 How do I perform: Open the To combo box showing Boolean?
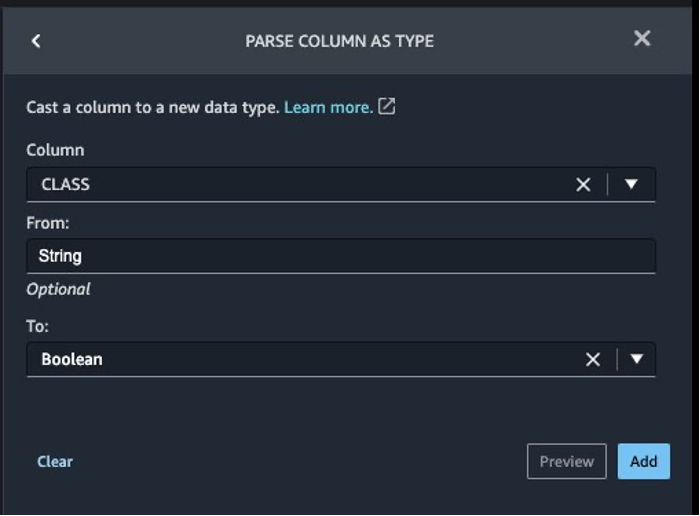tap(341, 359)
